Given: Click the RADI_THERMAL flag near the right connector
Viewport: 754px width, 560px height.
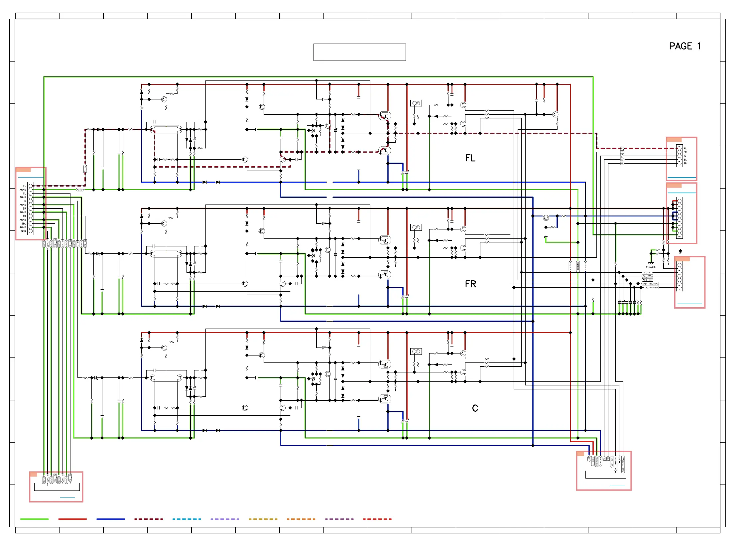Looking at the screenshot, I should tap(650, 284).
